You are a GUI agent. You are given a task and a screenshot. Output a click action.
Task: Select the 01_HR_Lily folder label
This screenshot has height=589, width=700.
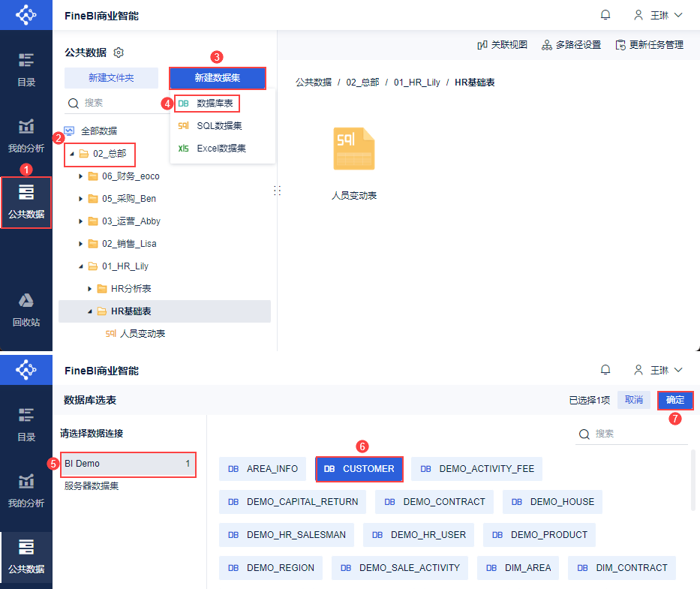(x=125, y=266)
